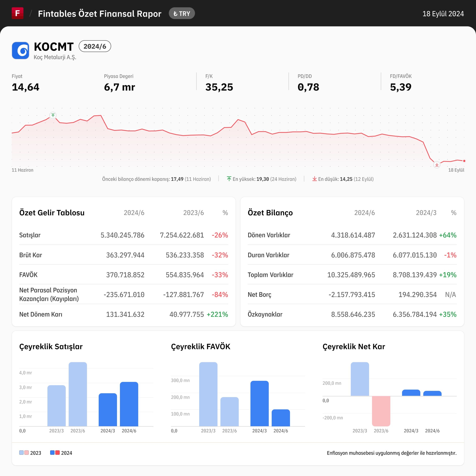This screenshot has width=476, height=476.
Task: Click the FD/FAVÖK value 5,39
Action: click(x=401, y=87)
